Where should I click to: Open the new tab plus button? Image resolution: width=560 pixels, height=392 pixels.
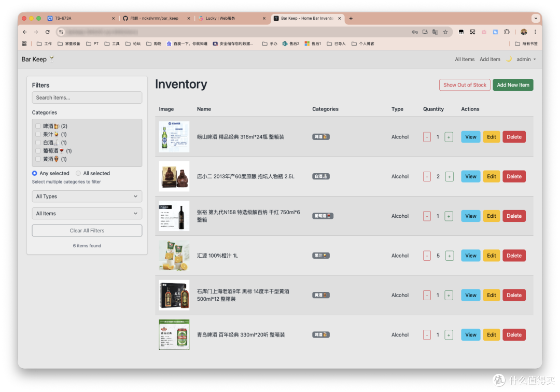click(351, 18)
